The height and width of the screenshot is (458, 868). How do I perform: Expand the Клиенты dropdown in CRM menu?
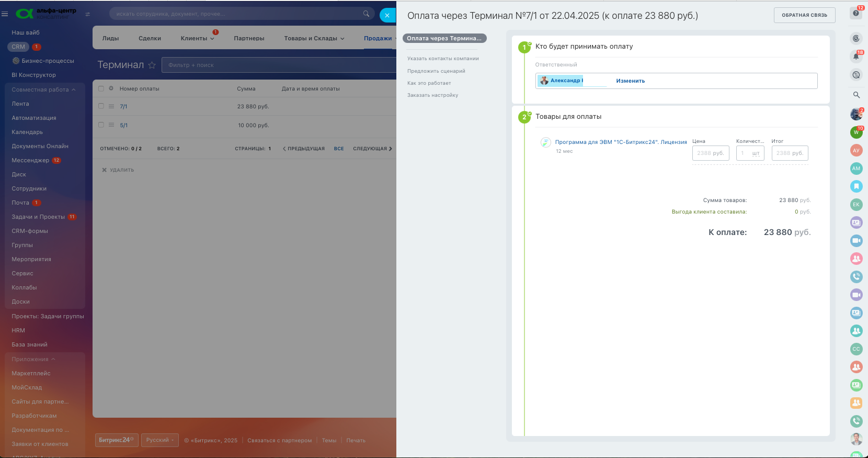(197, 38)
